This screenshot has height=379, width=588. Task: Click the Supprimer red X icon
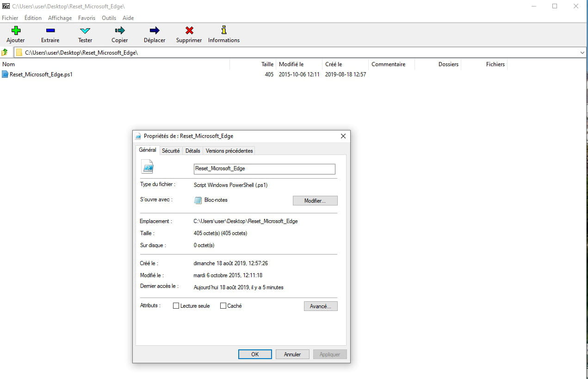189,31
